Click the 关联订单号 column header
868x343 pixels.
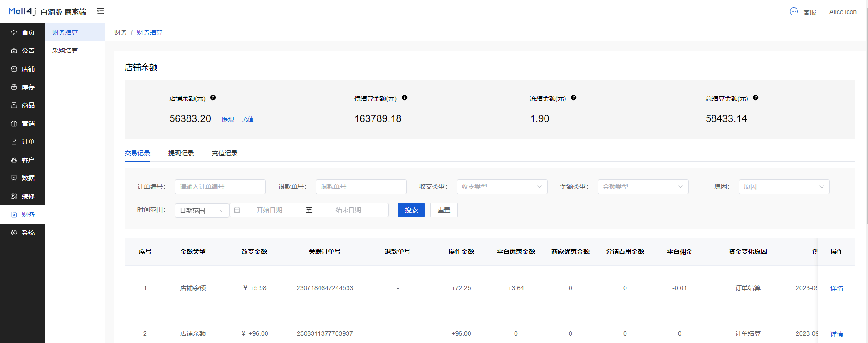click(325, 251)
